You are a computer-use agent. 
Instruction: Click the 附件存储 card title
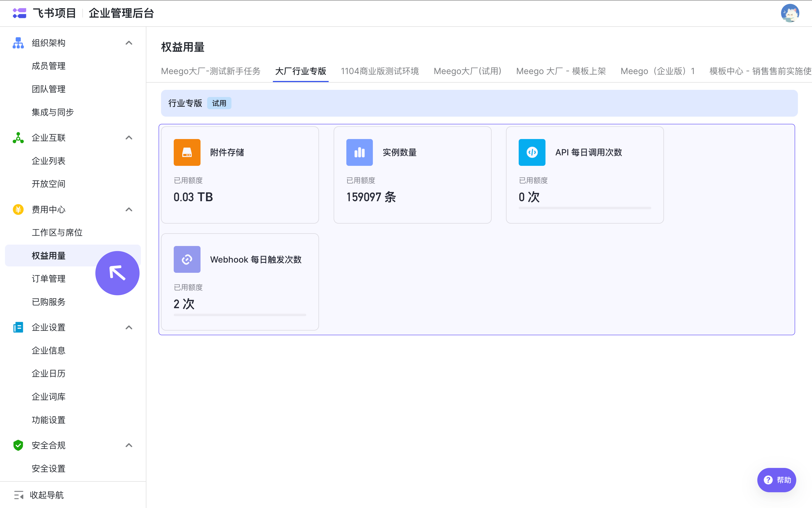(x=227, y=153)
